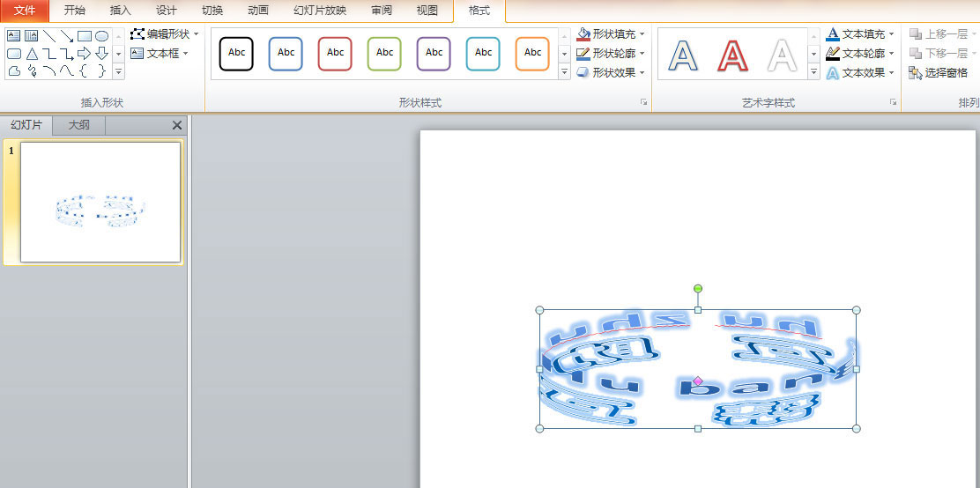Image resolution: width=980 pixels, height=488 pixels.
Task: Choose the rounded rectangle shape
Action: coord(14,54)
